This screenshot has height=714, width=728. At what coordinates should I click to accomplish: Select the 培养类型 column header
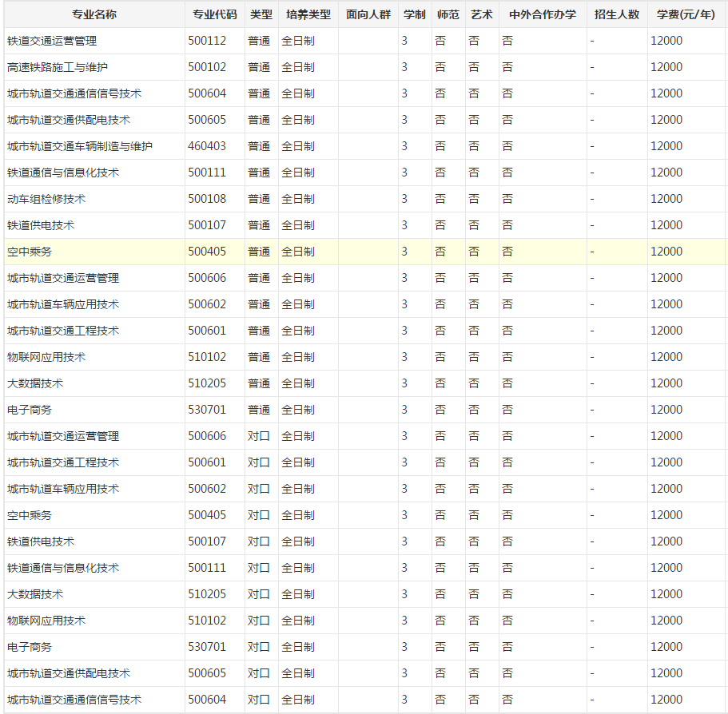[308, 14]
